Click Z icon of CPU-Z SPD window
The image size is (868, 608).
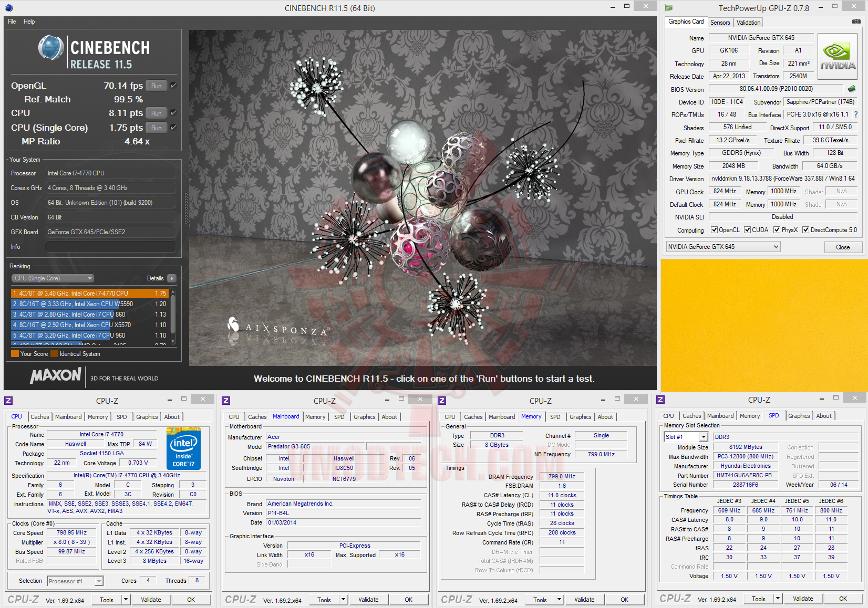click(x=660, y=400)
